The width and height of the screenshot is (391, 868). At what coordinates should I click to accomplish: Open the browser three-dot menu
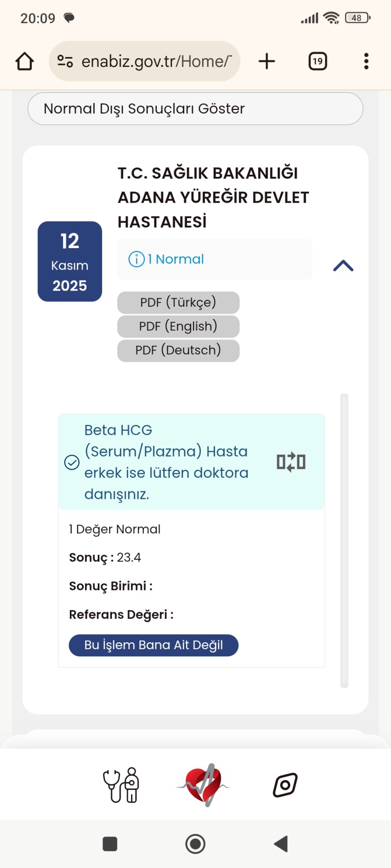point(366,62)
